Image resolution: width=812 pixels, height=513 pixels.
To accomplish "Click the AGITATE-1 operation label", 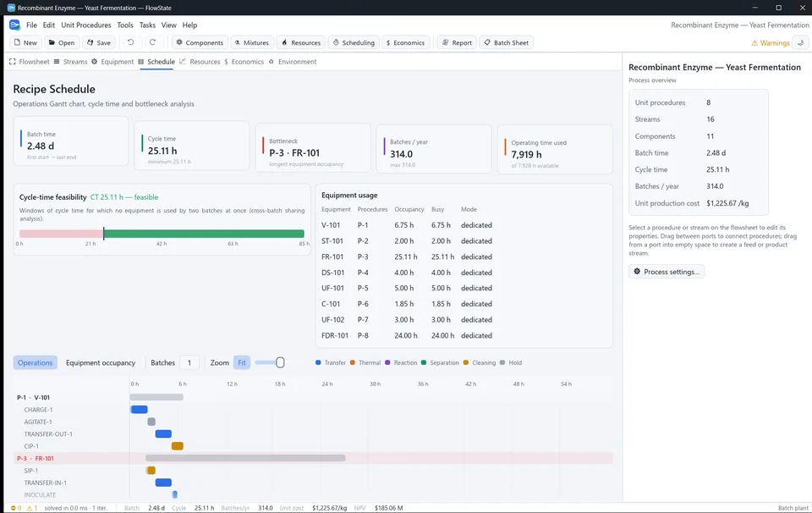I will (x=38, y=422).
